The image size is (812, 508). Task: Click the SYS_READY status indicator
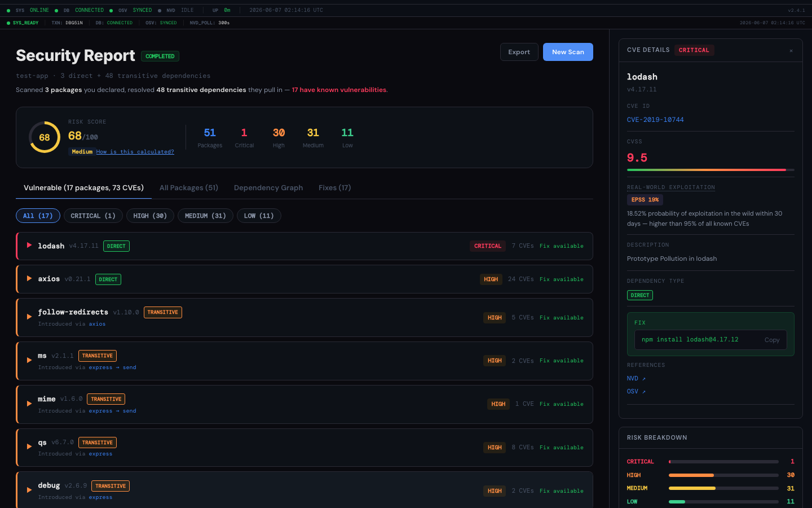coord(23,23)
